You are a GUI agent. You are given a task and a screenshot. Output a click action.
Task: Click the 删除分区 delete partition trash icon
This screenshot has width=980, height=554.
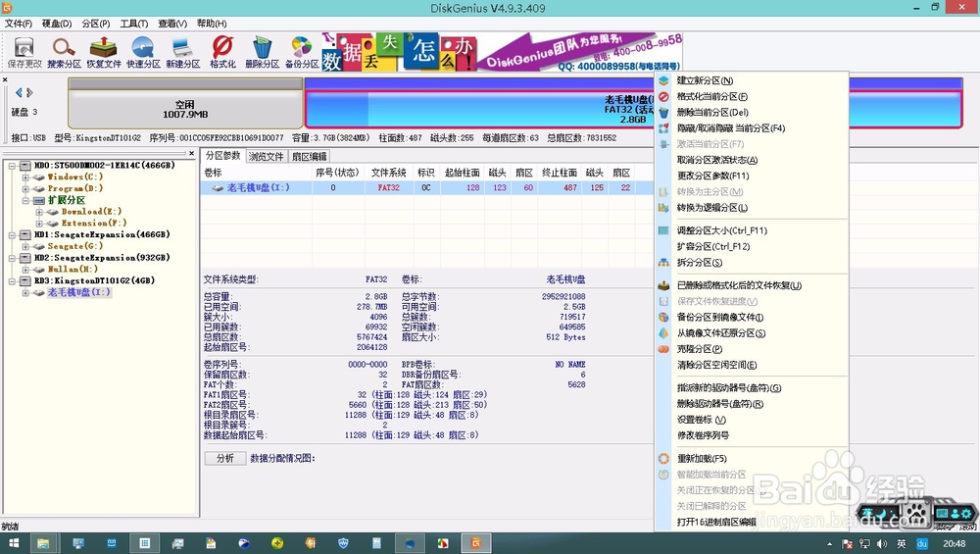click(x=262, y=52)
